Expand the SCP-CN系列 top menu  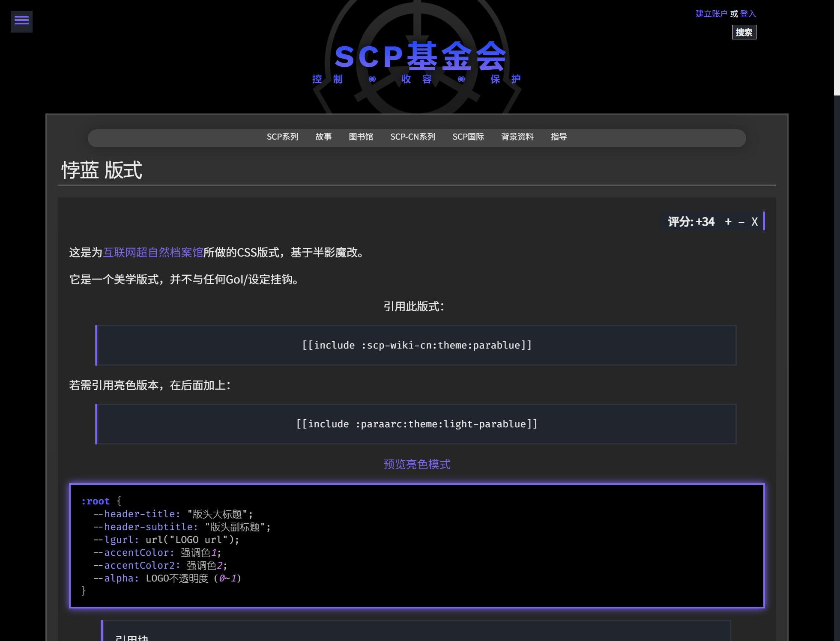[413, 137]
